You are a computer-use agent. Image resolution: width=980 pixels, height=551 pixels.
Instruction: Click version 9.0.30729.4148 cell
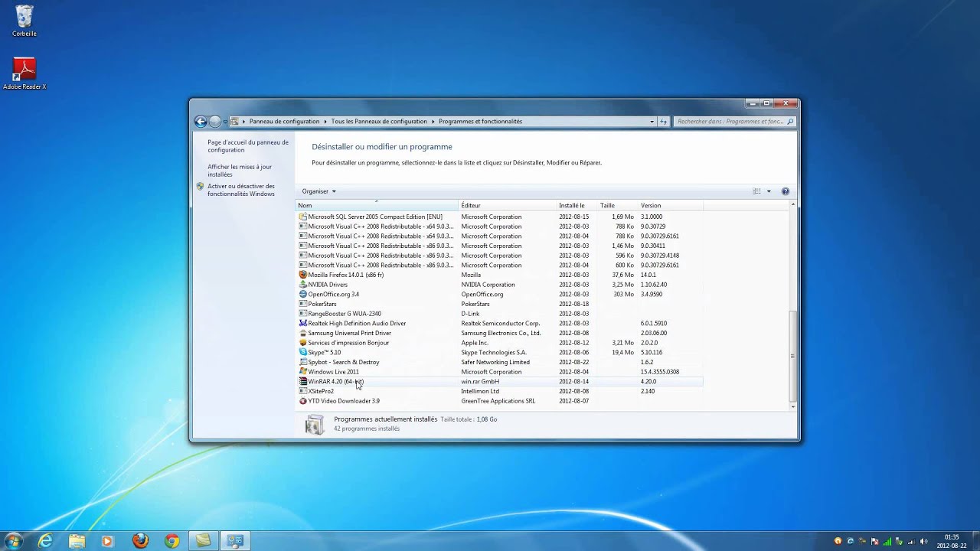tap(660, 256)
